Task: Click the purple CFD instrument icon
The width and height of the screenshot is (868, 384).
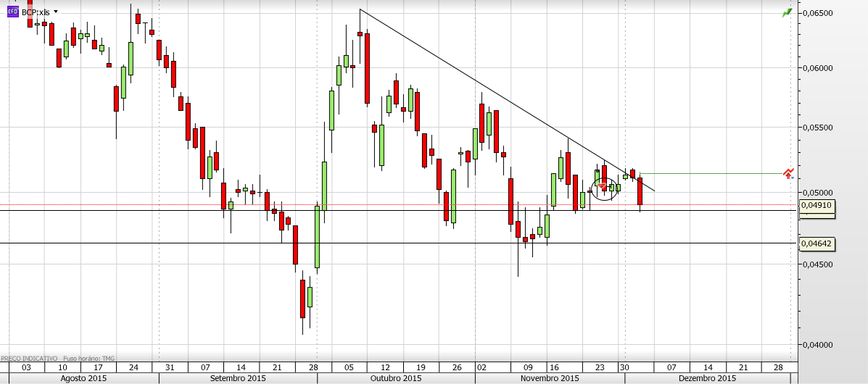Action: pos(13,11)
